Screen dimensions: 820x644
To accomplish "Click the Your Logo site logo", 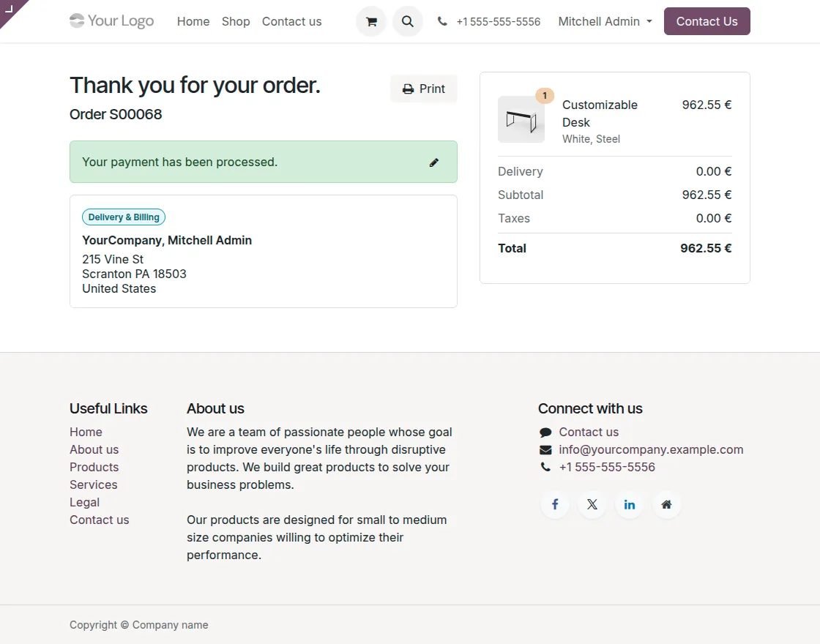I will click(x=111, y=21).
